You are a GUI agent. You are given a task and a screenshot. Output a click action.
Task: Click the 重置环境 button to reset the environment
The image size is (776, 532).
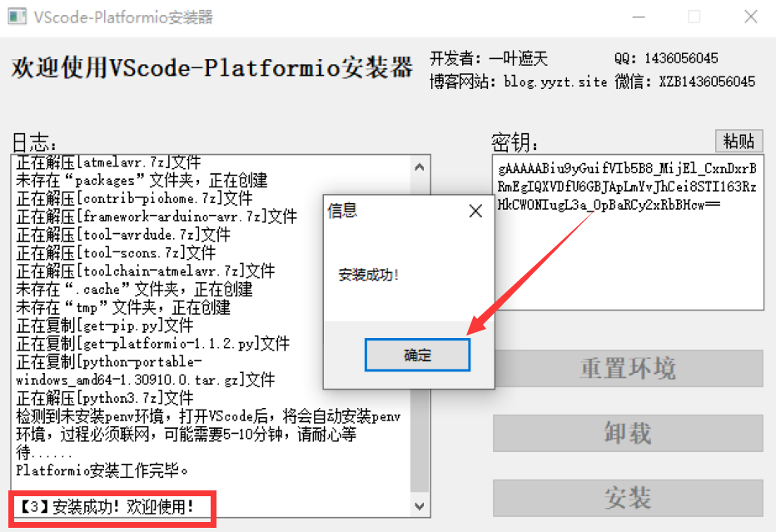click(x=628, y=369)
